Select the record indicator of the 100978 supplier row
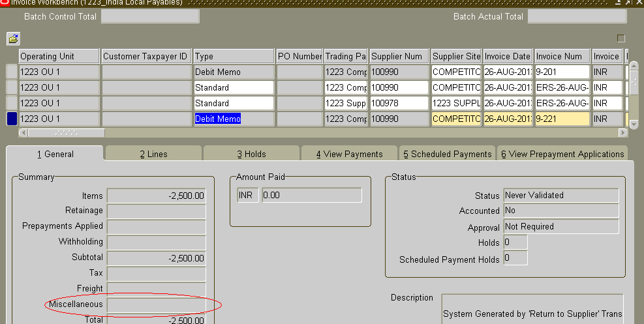 (x=12, y=103)
